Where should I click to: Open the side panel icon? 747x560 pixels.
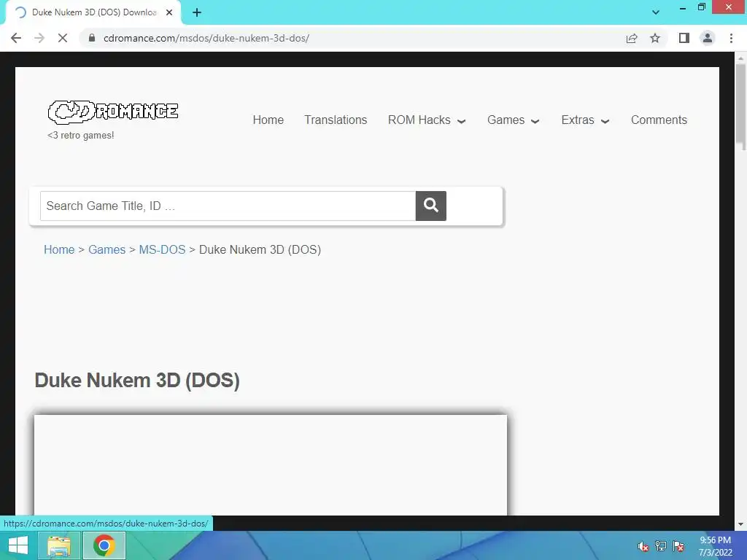[x=684, y=38]
